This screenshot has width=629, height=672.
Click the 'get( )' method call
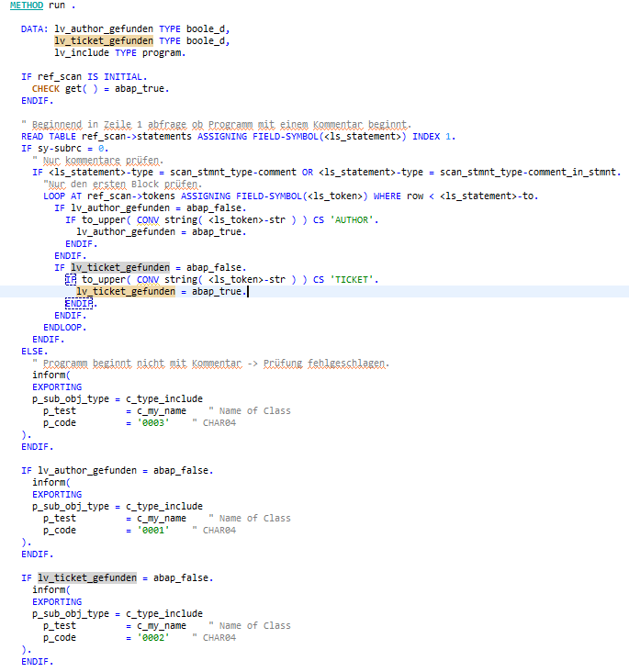tap(82, 89)
